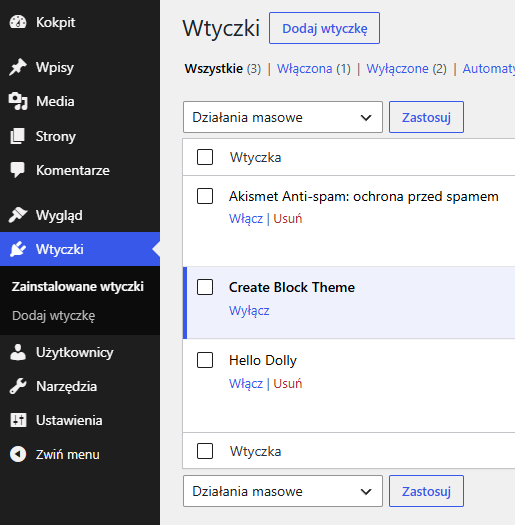Go to Media in the sidebar
Viewport: 515px width, 525px height.
80,101
